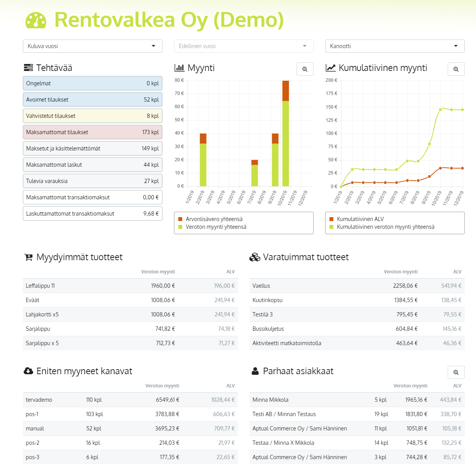The width and height of the screenshot is (476, 470).
Task: Open the Kuluva vuosi period dropdown
Action: pos(93,46)
